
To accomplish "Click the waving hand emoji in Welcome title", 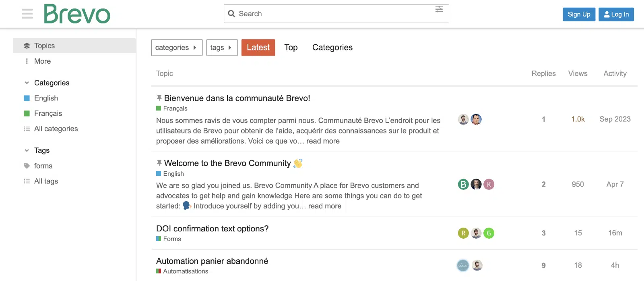I will 298,163.
